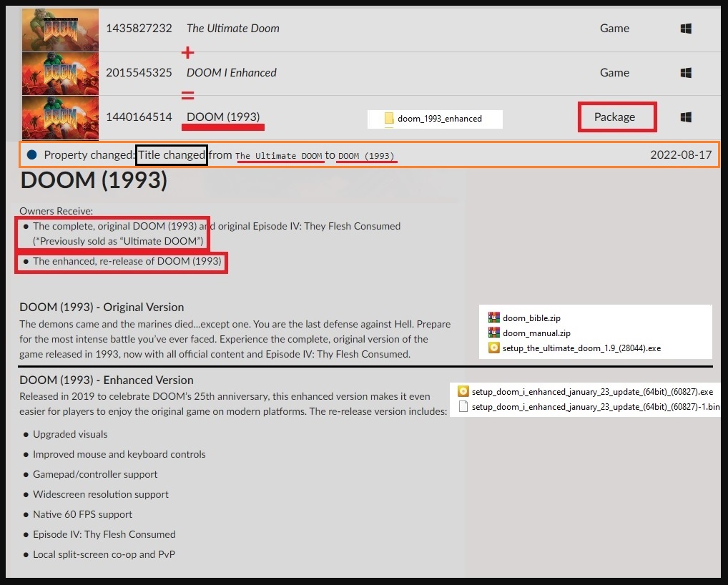The height and width of the screenshot is (585, 728).
Task: Click setup_the_ultimate_doom installer disc icon
Action: click(494, 348)
